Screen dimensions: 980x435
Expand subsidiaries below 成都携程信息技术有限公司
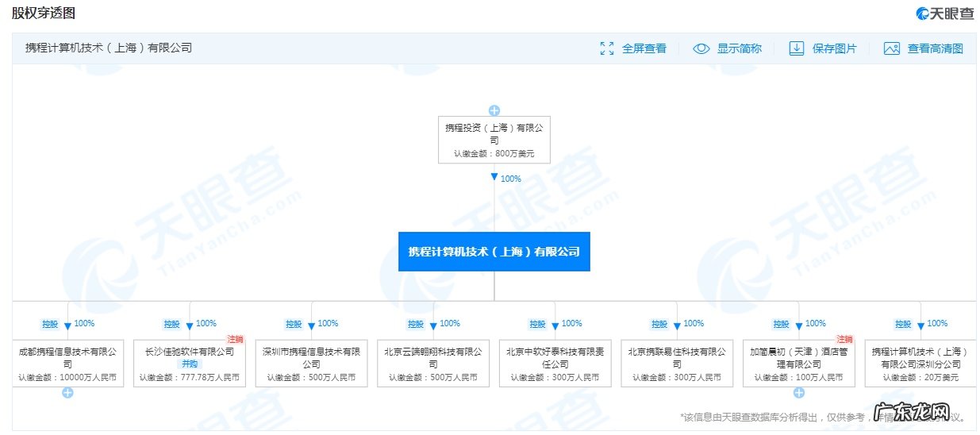tap(68, 393)
